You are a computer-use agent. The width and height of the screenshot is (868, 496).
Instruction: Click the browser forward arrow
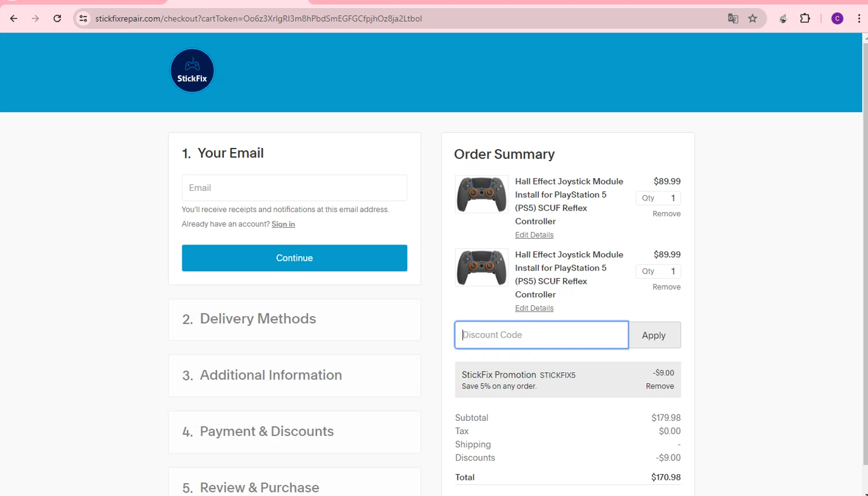(35, 18)
